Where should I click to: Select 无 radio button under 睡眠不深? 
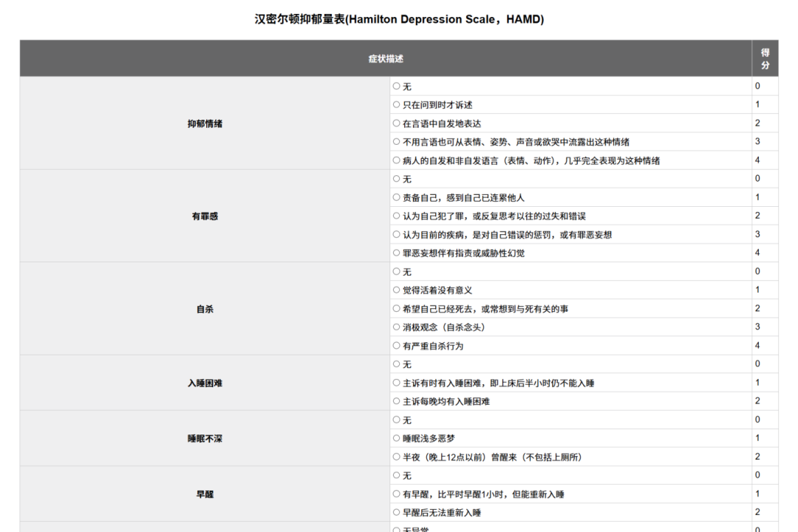(x=397, y=420)
